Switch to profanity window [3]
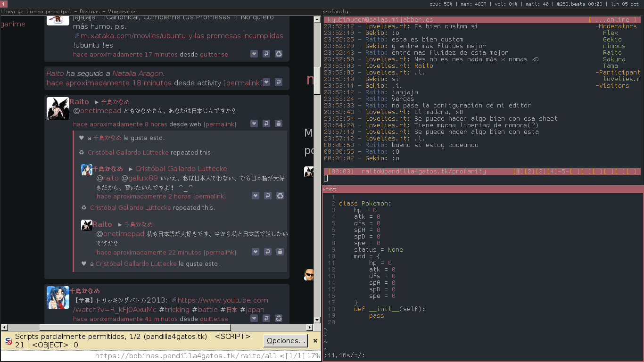Screen dimensions: 644x362 pyautogui.click(x=540, y=172)
